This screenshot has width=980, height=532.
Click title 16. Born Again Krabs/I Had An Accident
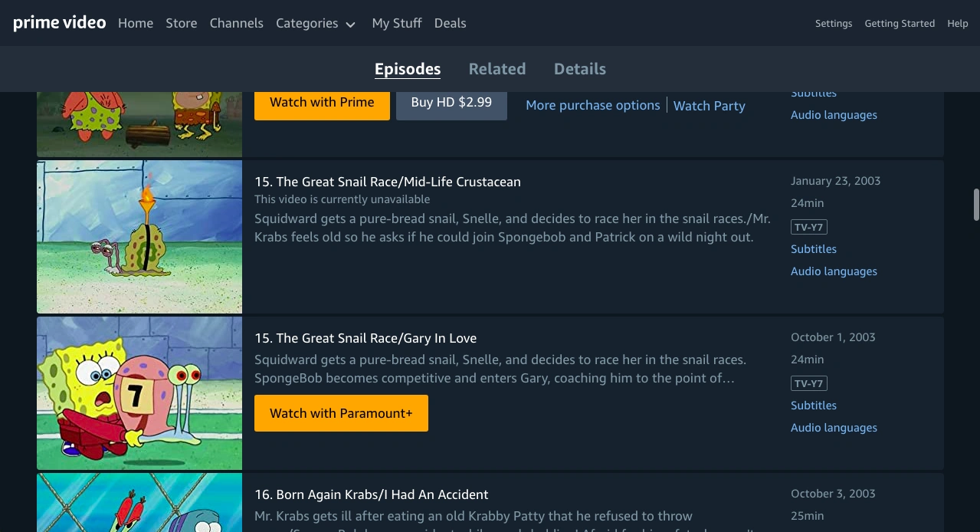coord(372,494)
